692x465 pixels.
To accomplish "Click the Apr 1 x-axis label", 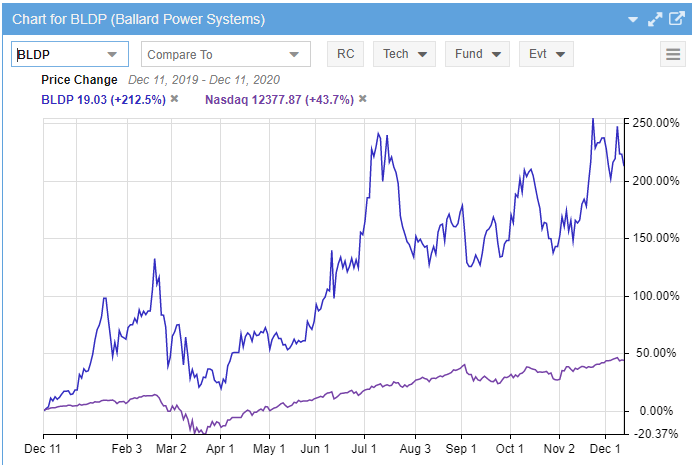I will tap(220, 449).
